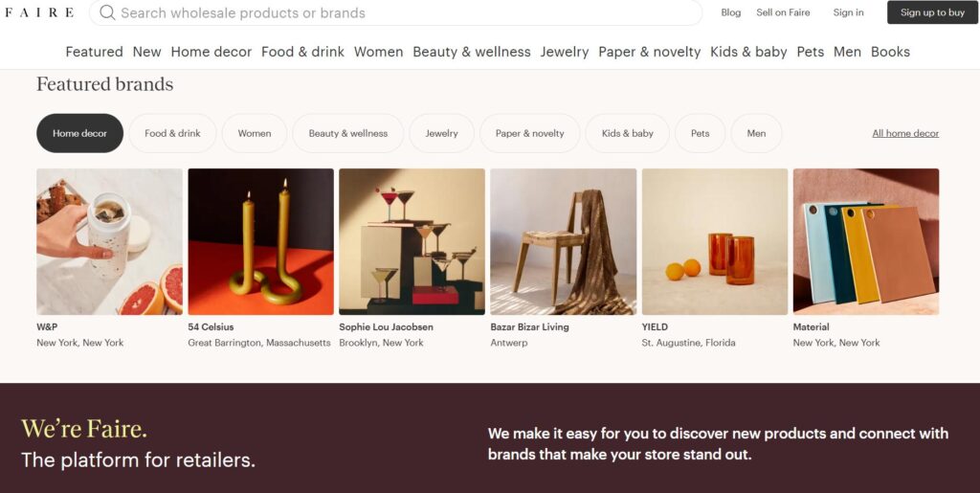Open the Food & drink navigation menu
The height and width of the screenshot is (493, 980).
pos(302,52)
